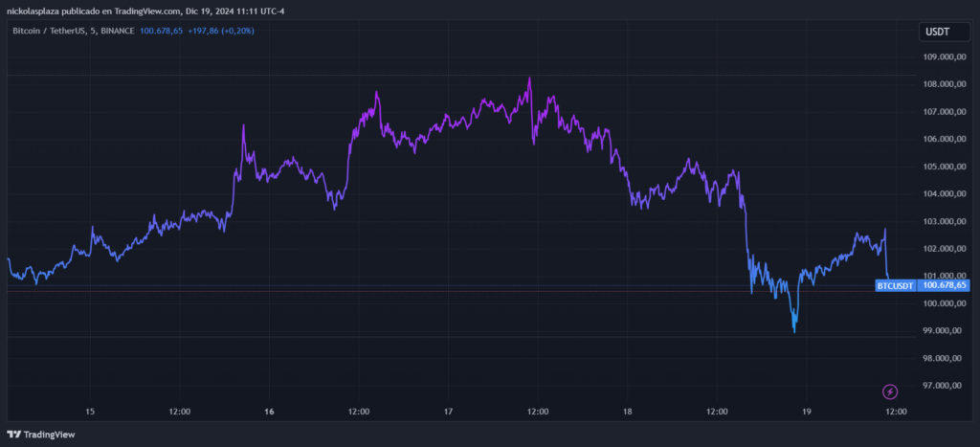Select date 15 on time axis
980x447 pixels.
tap(90, 412)
